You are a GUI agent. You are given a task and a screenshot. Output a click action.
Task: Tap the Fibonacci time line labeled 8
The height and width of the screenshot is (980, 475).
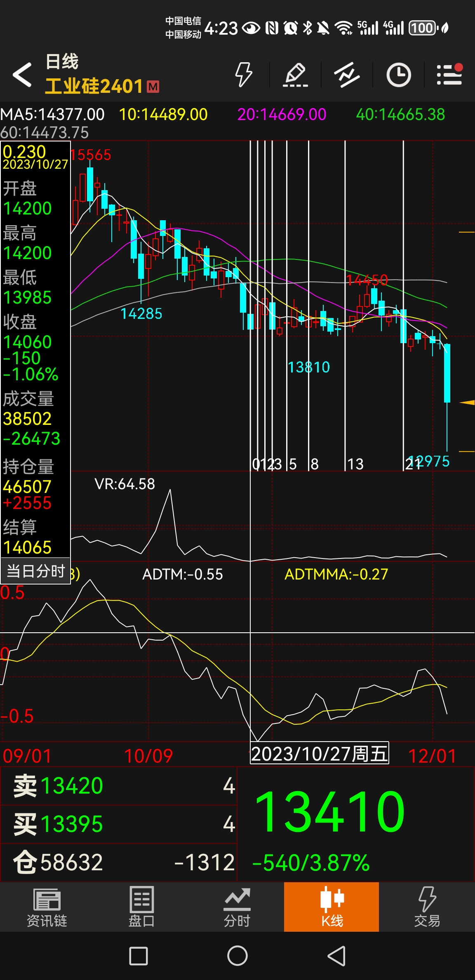[x=309, y=305]
